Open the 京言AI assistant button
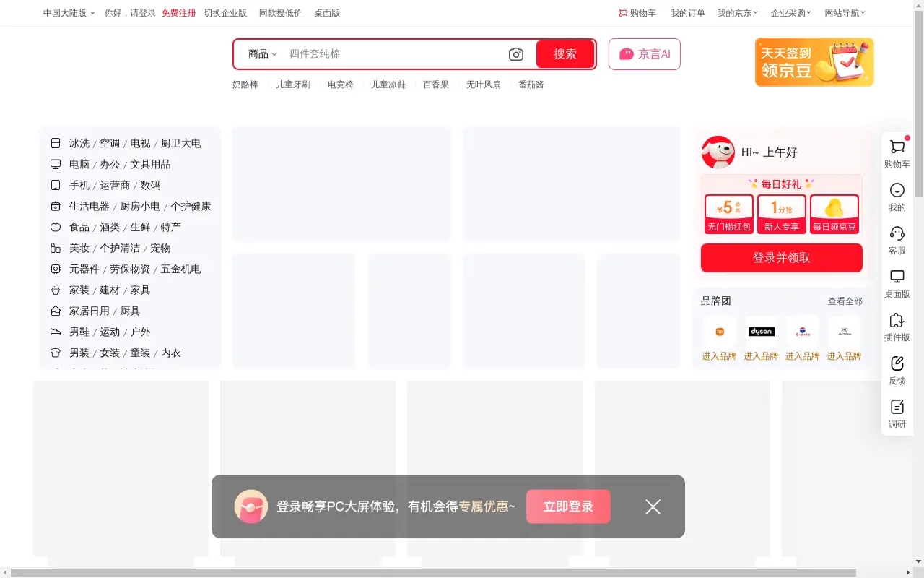The image size is (924, 578). [645, 54]
